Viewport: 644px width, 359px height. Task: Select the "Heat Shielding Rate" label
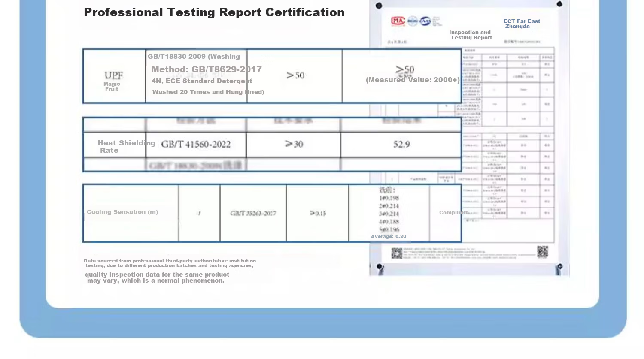[126, 147]
